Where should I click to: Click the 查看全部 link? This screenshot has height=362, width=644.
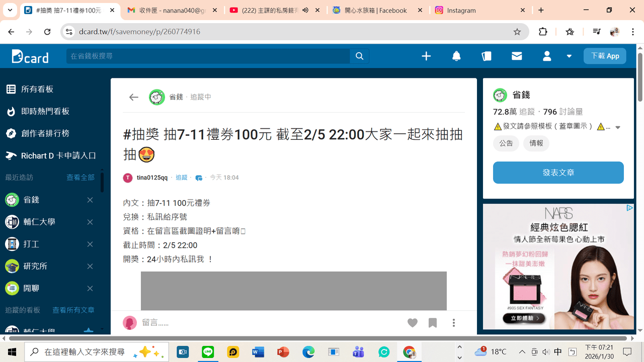pyautogui.click(x=80, y=177)
